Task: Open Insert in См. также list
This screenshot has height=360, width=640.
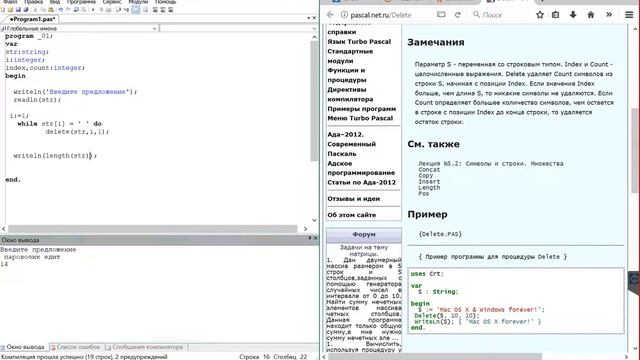Action: tap(429, 182)
